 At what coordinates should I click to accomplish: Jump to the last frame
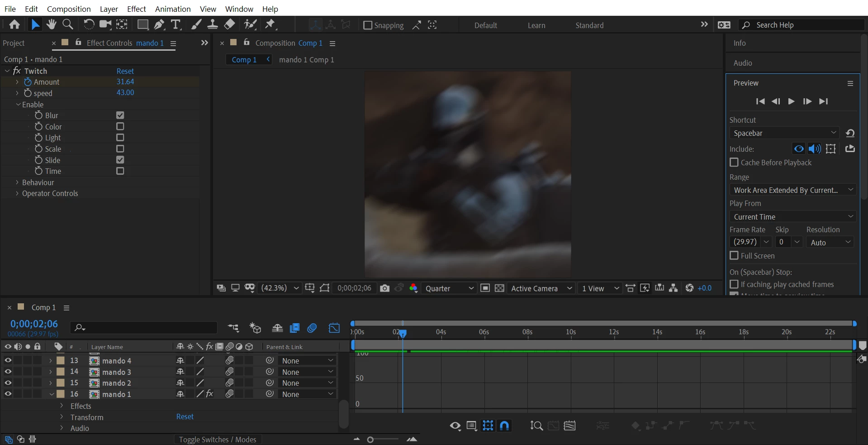824,101
